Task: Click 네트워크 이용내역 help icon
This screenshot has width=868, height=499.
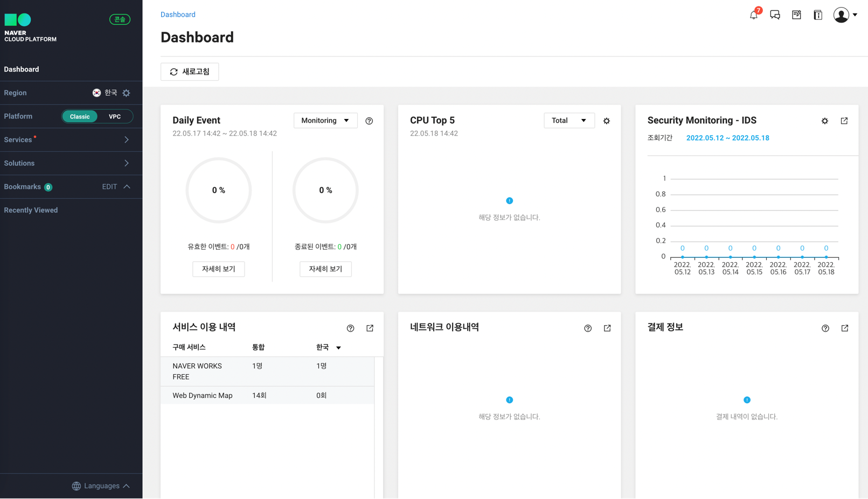Action: point(588,328)
